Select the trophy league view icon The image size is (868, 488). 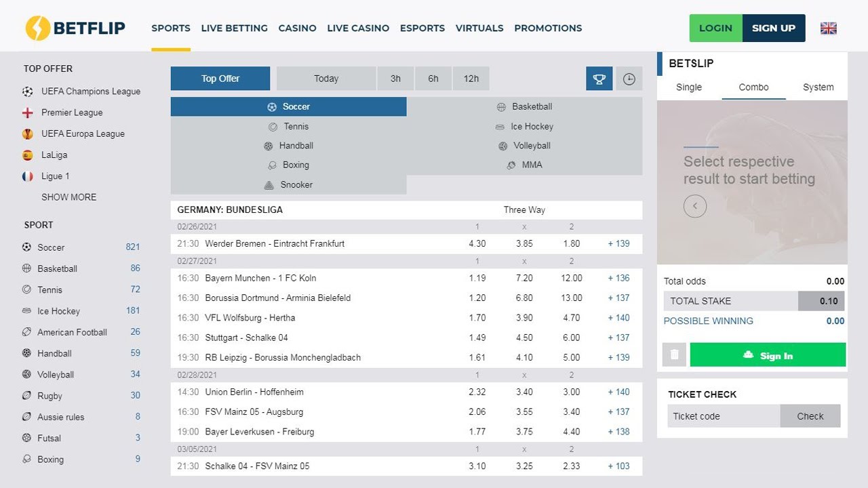click(599, 79)
